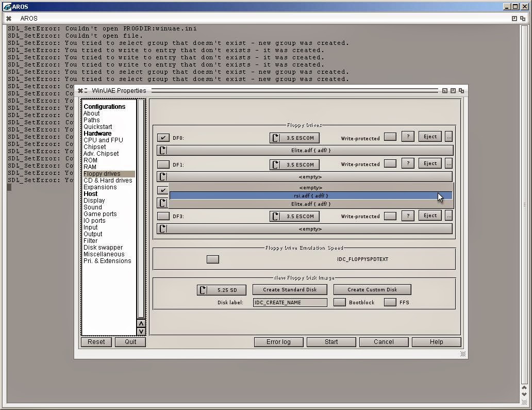This screenshot has height=410, width=532.
Task: Click the Error log button
Action: click(278, 342)
